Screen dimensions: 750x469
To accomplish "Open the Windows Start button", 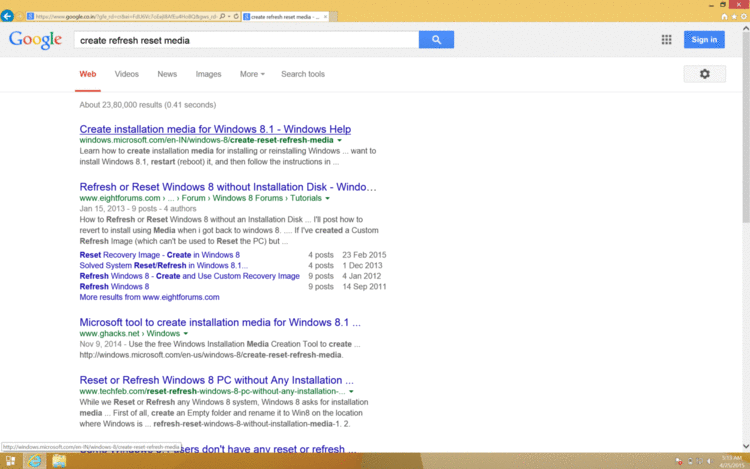I will pyautogui.click(x=10, y=461).
